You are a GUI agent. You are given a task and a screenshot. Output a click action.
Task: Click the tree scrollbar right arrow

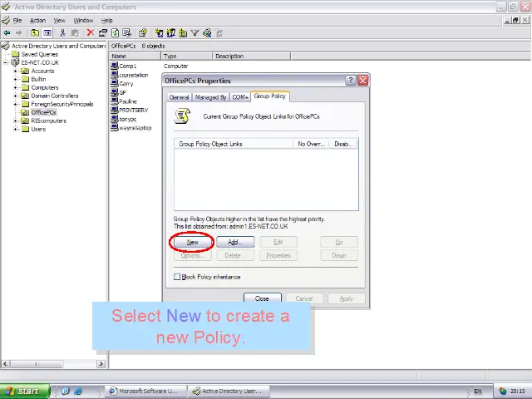pos(101,364)
